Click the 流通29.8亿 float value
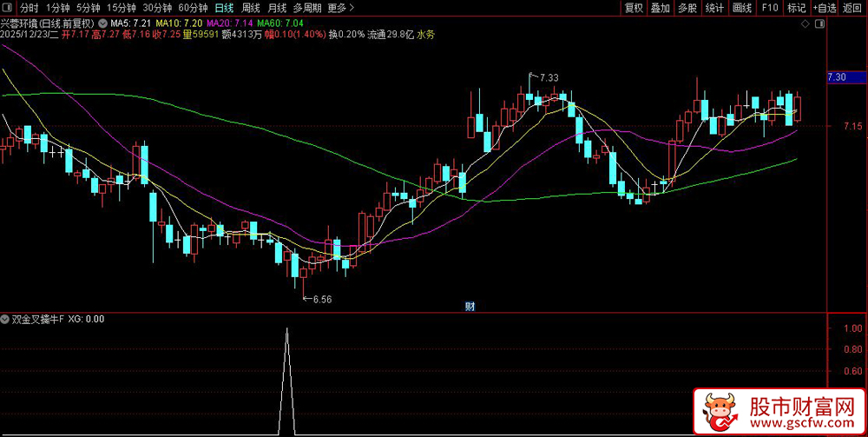The image size is (868, 437). click(391, 35)
